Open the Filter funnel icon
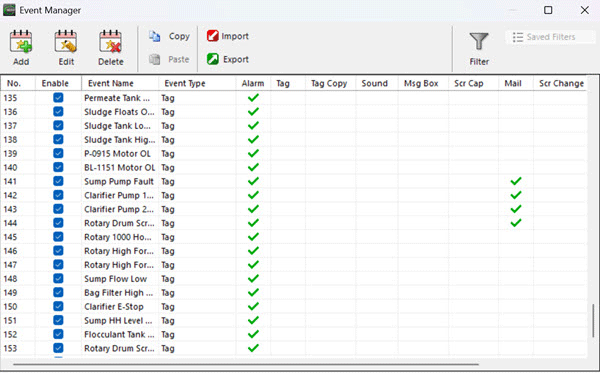The width and height of the screenshot is (600, 373). 479,41
